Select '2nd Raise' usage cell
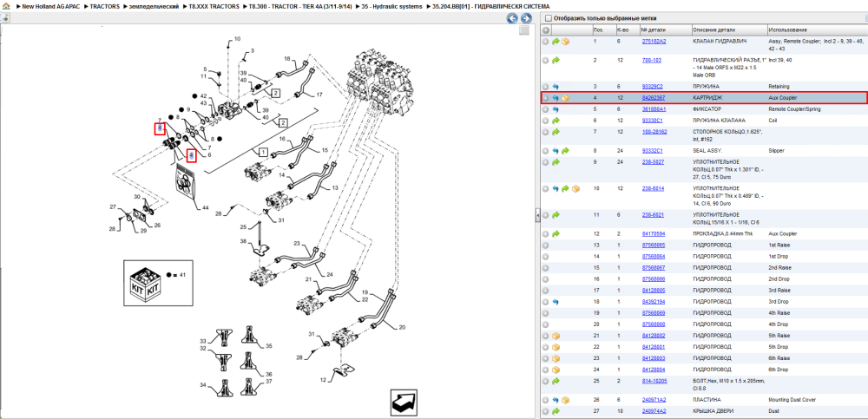The height and width of the screenshot is (419, 868). click(x=779, y=267)
